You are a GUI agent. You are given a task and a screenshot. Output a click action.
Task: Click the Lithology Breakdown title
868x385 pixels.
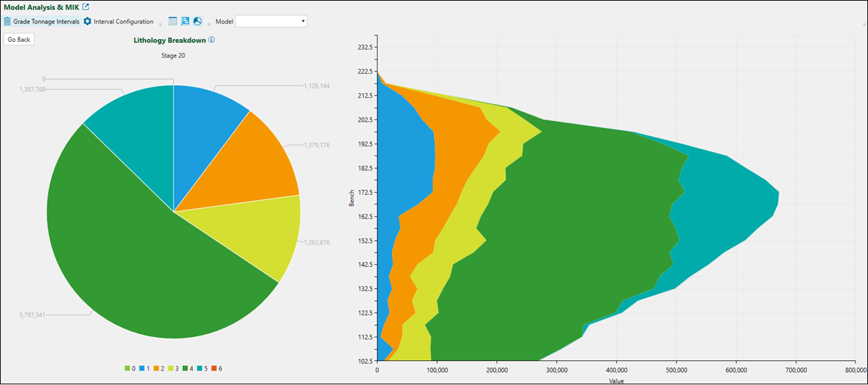click(x=169, y=40)
